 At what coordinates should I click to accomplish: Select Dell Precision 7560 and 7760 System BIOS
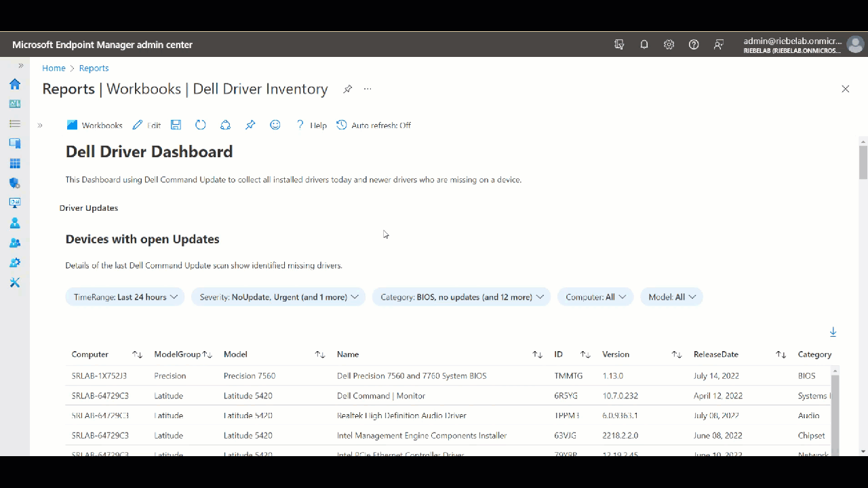[x=412, y=375]
